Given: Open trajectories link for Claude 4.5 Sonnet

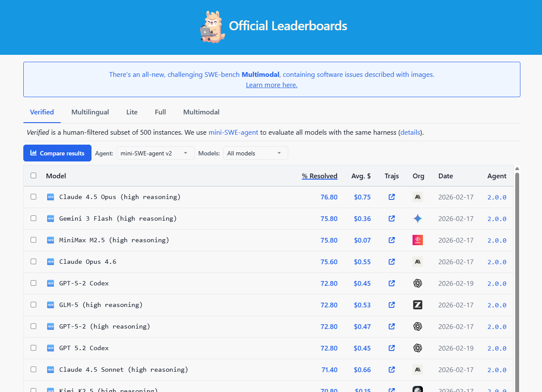Looking at the screenshot, I should [392, 370].
